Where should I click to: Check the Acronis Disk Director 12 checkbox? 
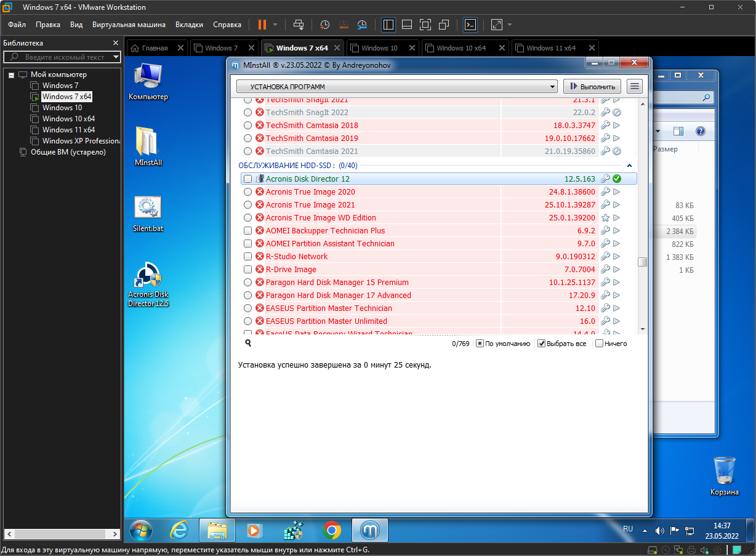tap(247, 179)
